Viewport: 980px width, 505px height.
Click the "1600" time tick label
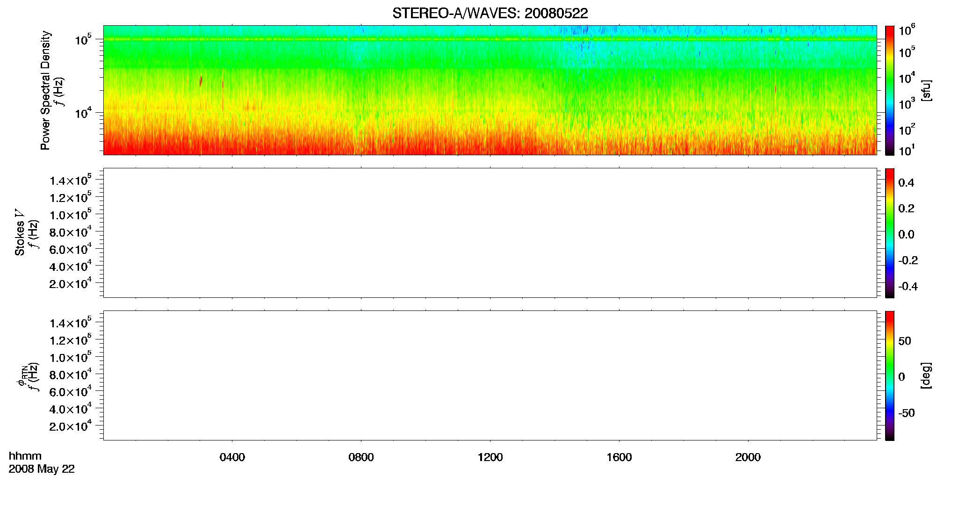coord(619,457)
